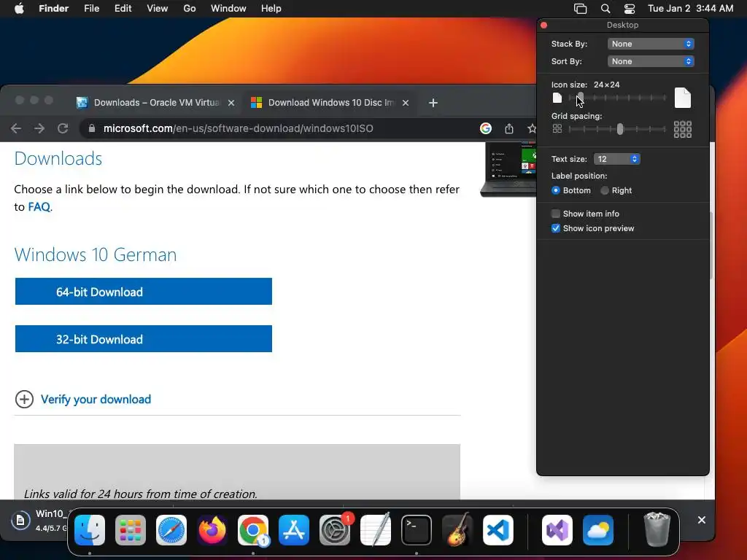Launch GarageBand from the Dock
Viewport: 747px width, 560px height.
pyautogui.click(x=457, y=530)
